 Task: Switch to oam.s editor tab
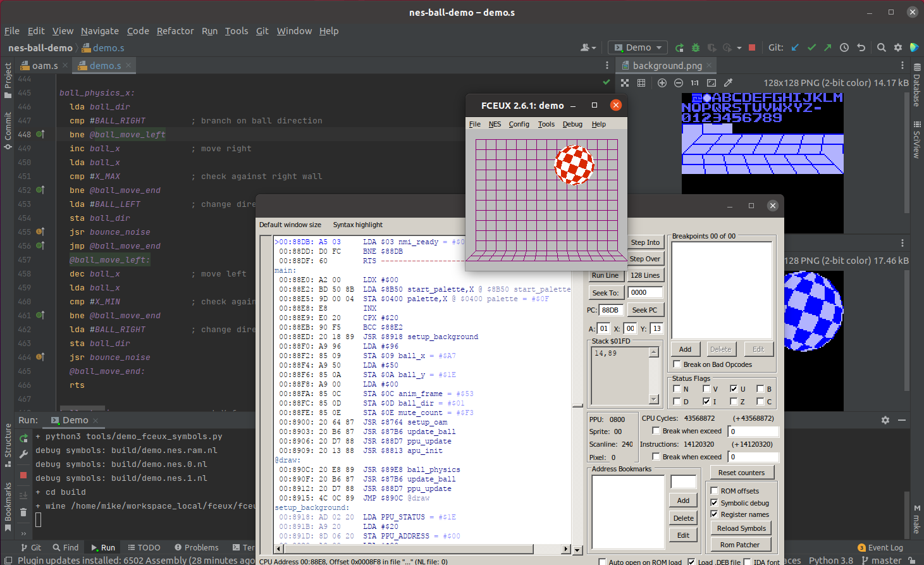[x=44, y=66]
